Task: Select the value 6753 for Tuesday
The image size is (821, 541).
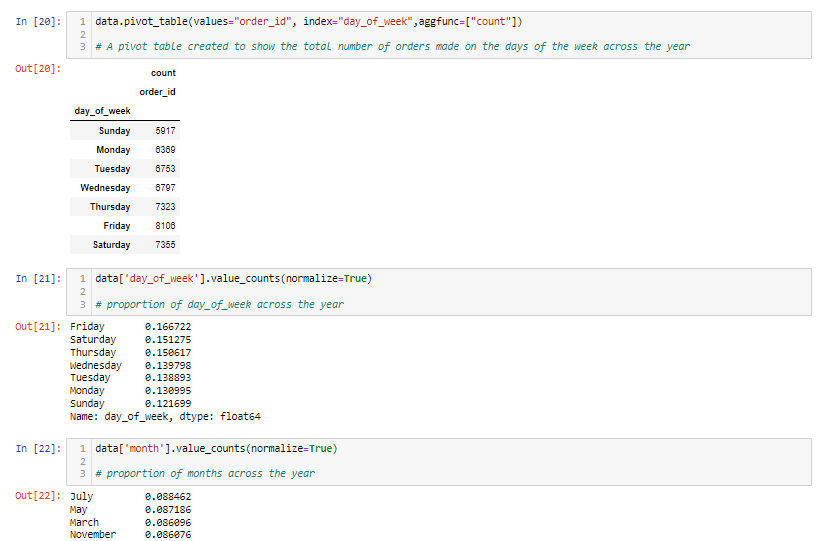Action: (165, 169)
